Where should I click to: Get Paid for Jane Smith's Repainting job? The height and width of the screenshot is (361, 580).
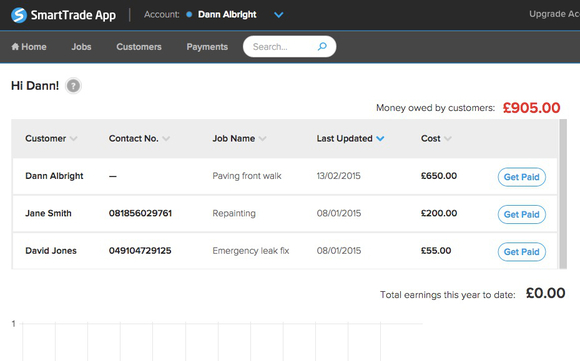click(522, 215)
